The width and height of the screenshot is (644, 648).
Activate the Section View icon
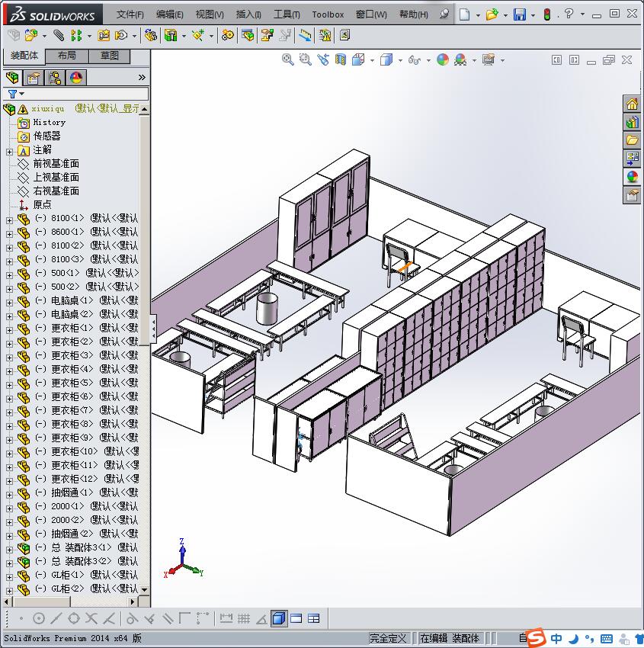tap(341, 60)
